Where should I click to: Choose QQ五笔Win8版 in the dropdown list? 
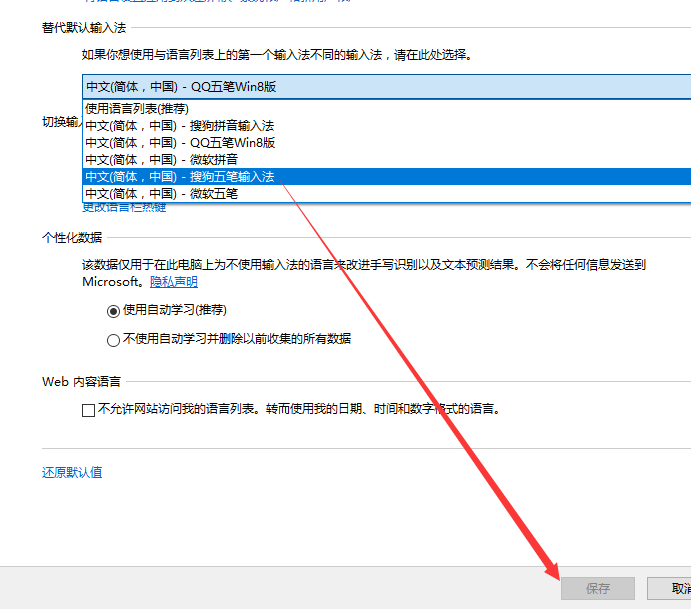(x=386, y=143)
